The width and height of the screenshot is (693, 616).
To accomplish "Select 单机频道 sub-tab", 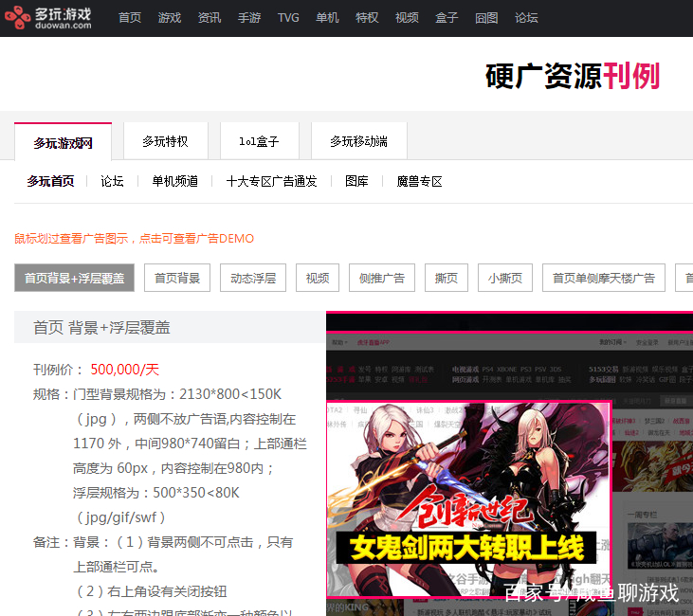I will (x=175, y=181).
